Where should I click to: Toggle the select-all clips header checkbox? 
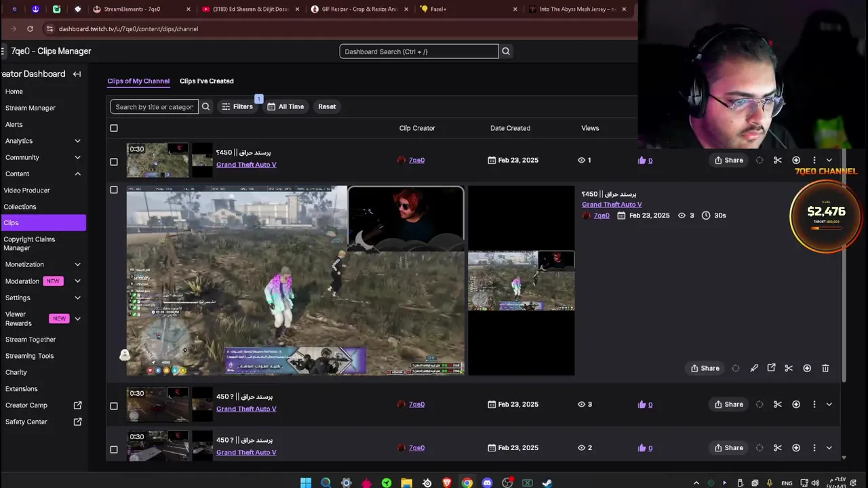pyautogui.click(x=114, y=128)
